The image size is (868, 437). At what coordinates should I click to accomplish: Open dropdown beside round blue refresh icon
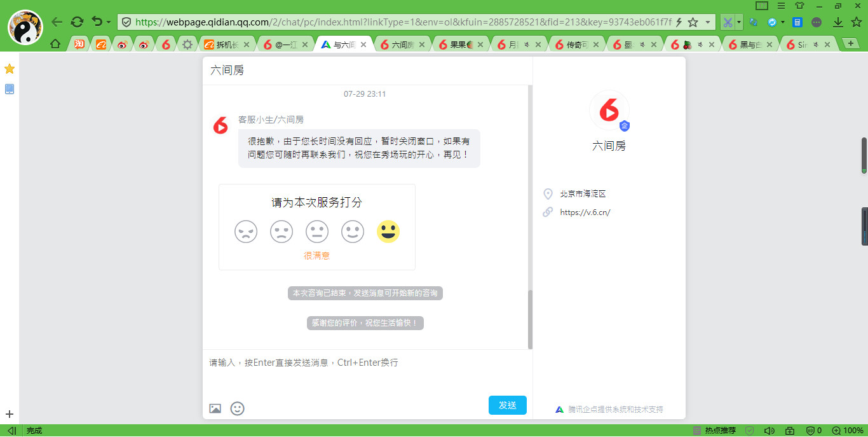tap(782, 22)
